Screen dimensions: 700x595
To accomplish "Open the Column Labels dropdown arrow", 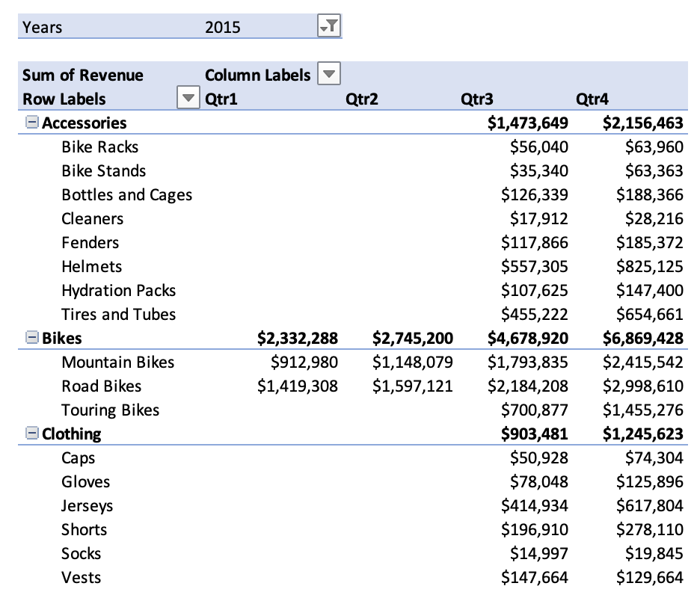I will point(329,74).
